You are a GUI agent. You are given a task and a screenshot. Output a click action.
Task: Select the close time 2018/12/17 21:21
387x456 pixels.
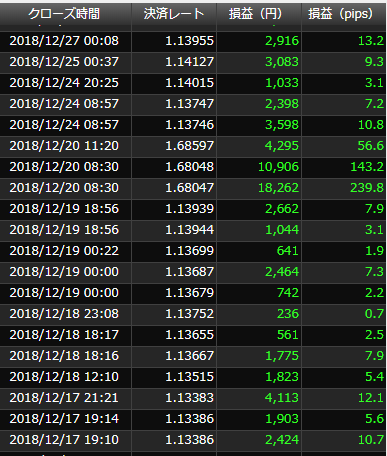click(64, 398)
